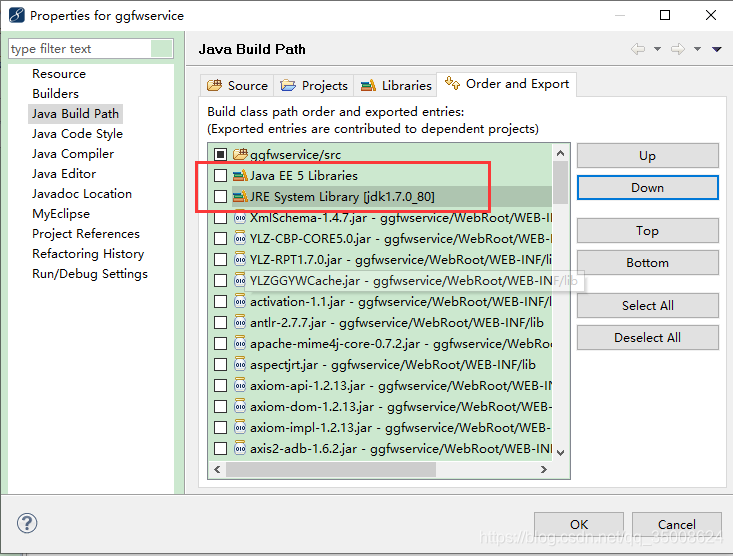Move selected entry Down

[x=647, y=188]
